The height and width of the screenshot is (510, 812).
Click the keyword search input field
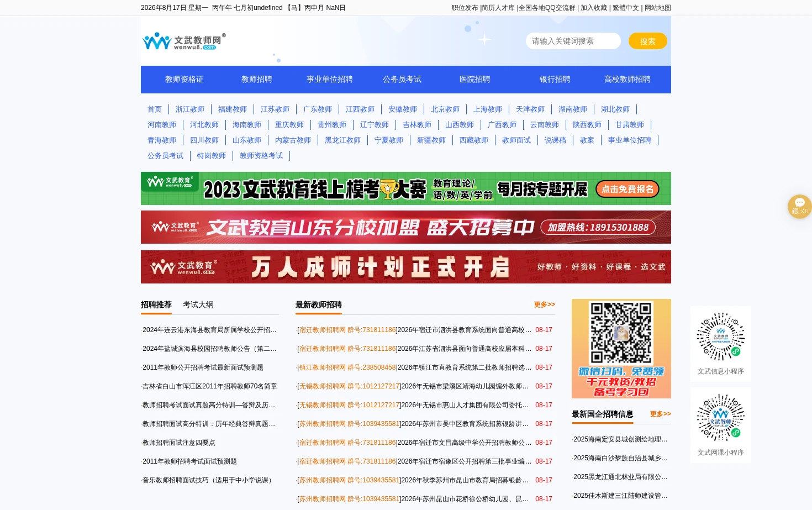573,41
